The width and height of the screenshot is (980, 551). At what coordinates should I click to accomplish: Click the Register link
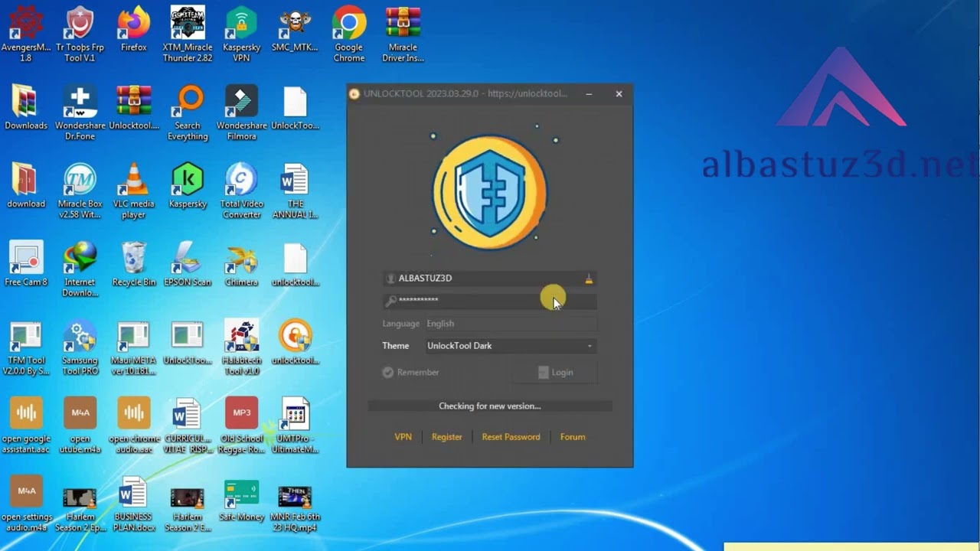(447, 437)
